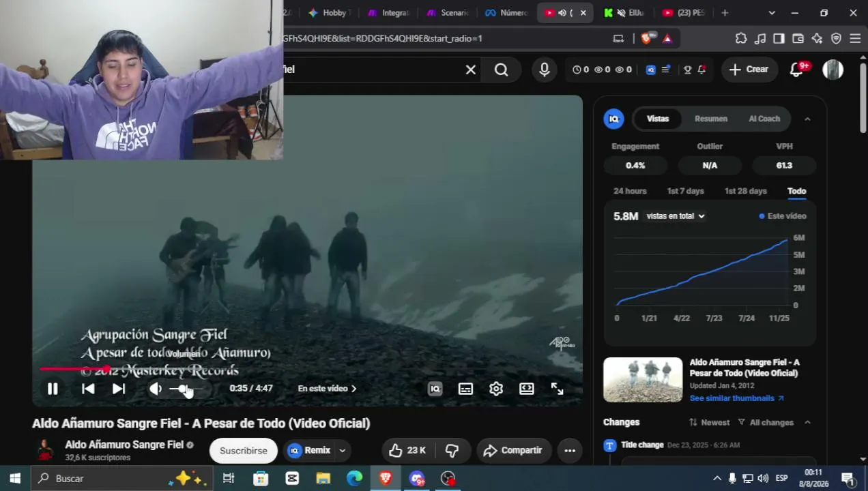This screenshot has height=491, width=868.
Task: Open the 'See similar thumbnails' link
Action: (x=737, y=398)
